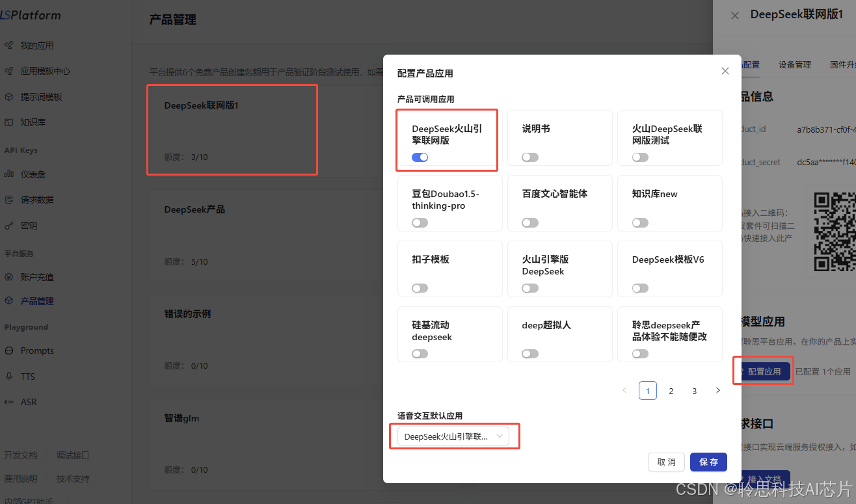Go to pagination page 2

[x=671, y=391]
